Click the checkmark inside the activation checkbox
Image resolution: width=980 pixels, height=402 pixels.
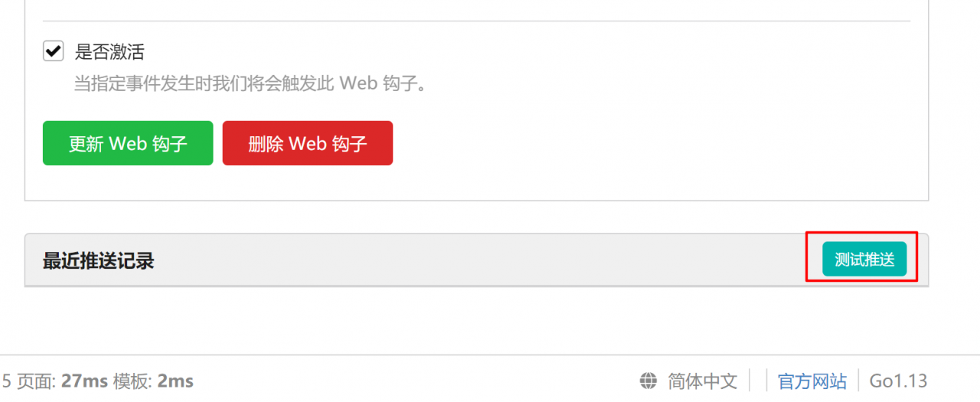point(53,51)
